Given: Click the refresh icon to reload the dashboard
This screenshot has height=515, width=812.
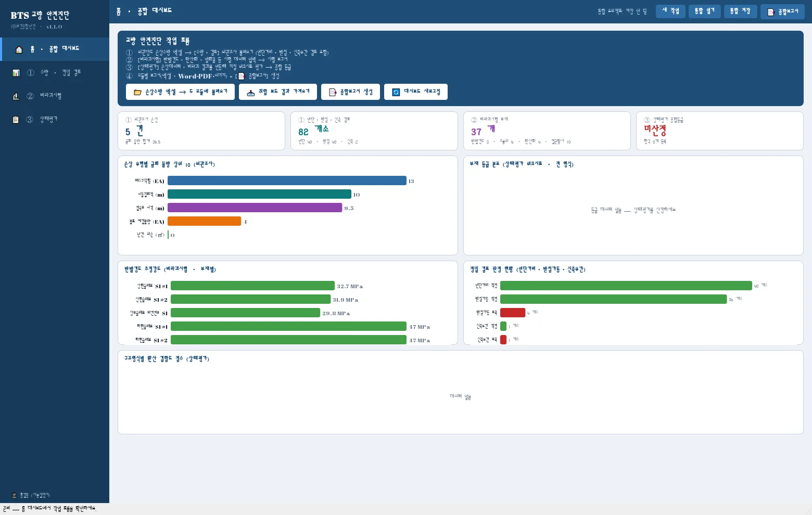Looking at the screenshot, I should [396, 92].
